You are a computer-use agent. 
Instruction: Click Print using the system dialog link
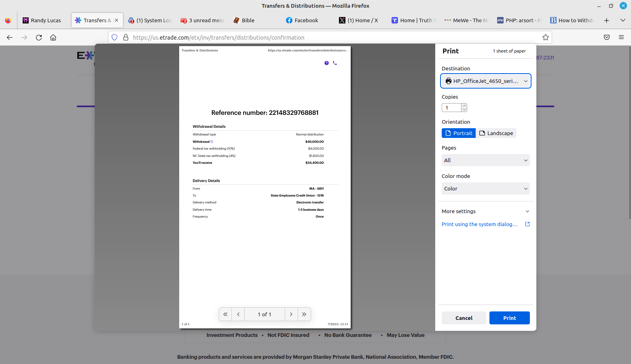tap(479, 224)
